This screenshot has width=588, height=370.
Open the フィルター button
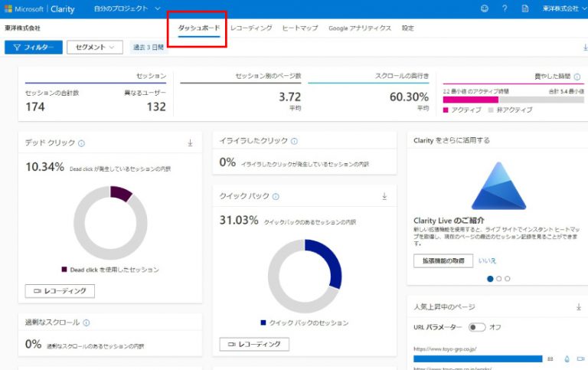[34, 47]
